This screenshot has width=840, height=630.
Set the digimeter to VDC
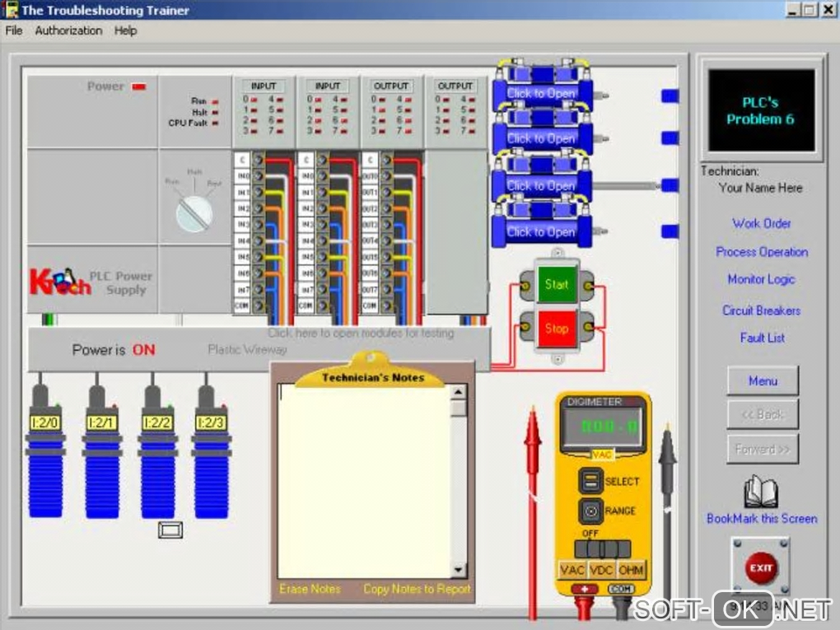point(601,569)
